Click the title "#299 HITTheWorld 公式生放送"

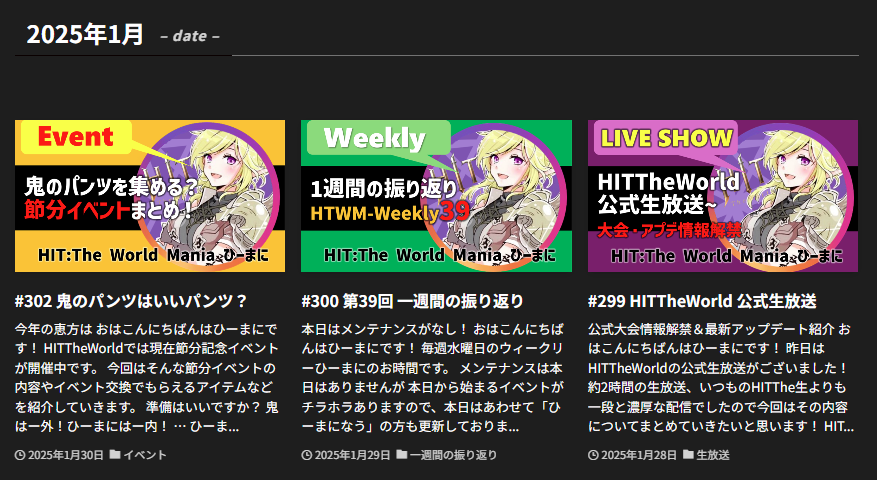[x=702, y=301]
